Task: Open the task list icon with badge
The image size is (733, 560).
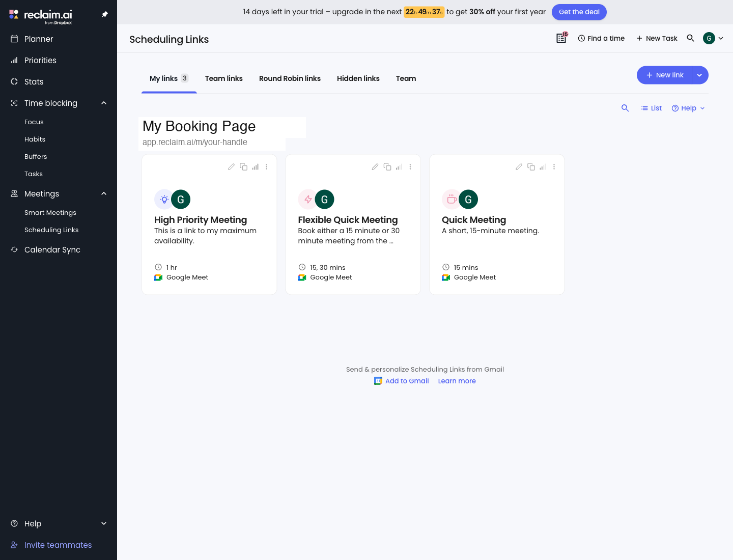Action: (x=561, y=38)
